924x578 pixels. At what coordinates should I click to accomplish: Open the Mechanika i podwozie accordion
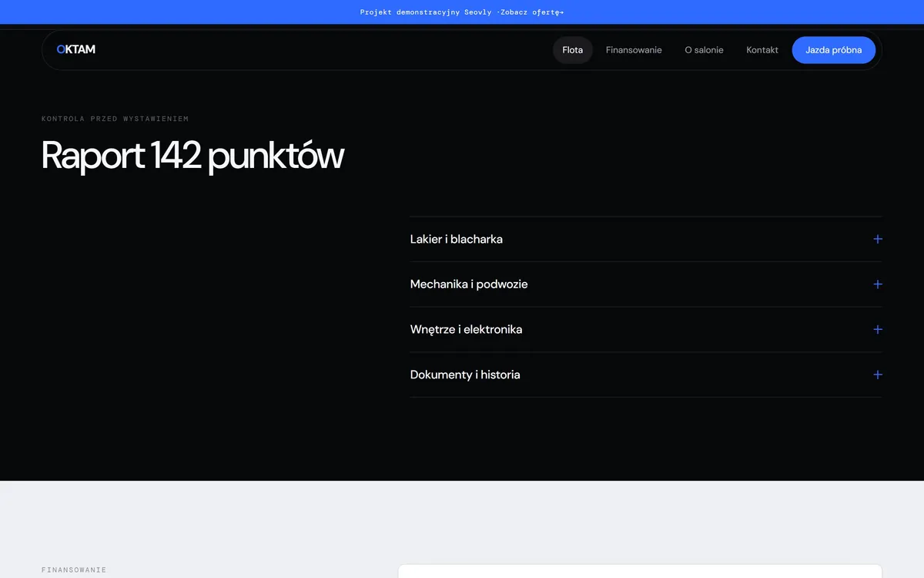646,284
